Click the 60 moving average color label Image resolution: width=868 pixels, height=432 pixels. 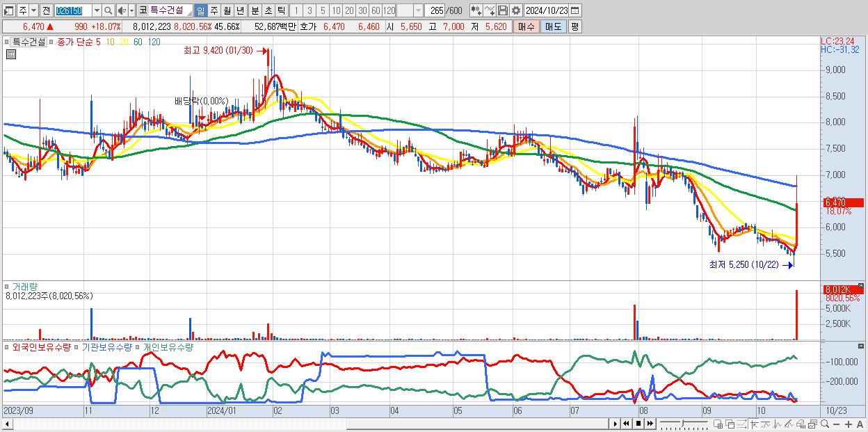point(138,42)
